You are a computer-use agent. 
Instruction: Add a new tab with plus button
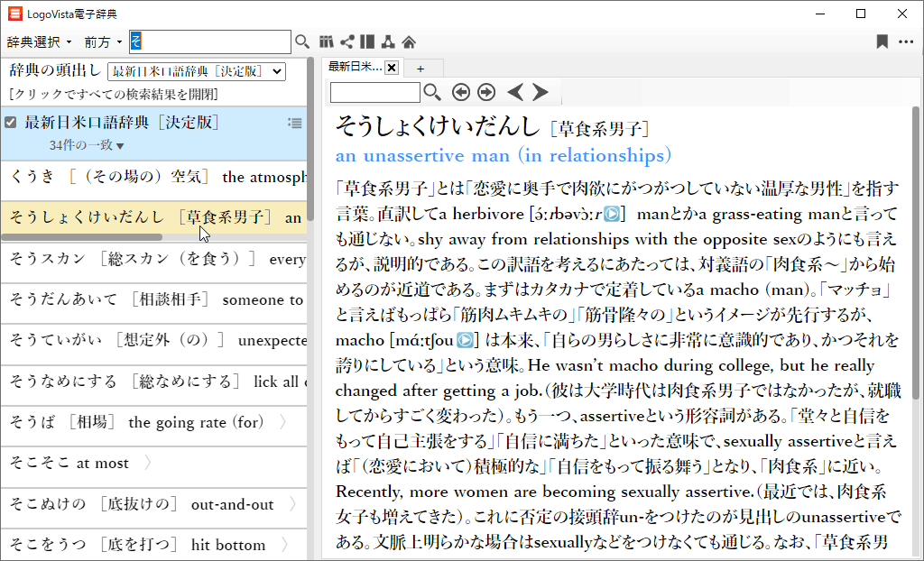(x=420, y=68)
